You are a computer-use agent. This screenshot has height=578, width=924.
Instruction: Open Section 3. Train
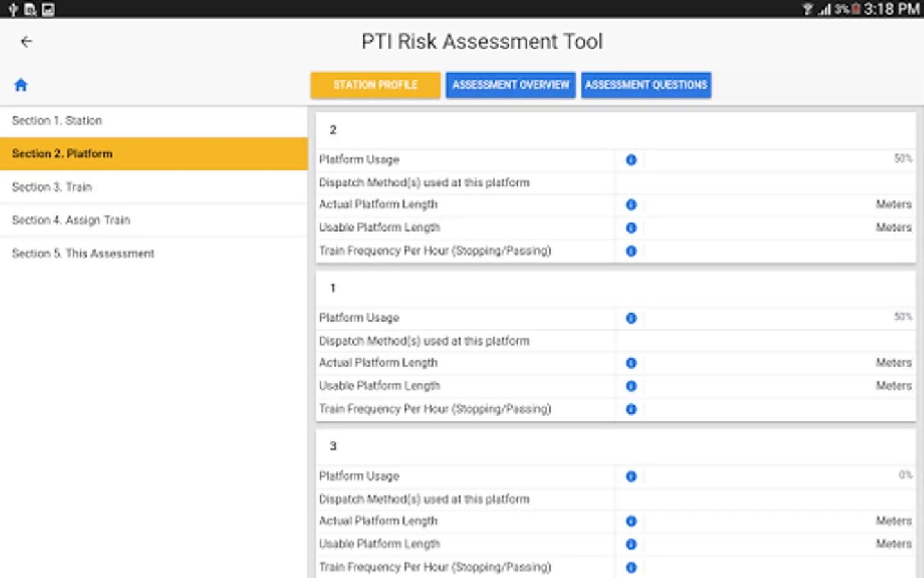[52, 188]
